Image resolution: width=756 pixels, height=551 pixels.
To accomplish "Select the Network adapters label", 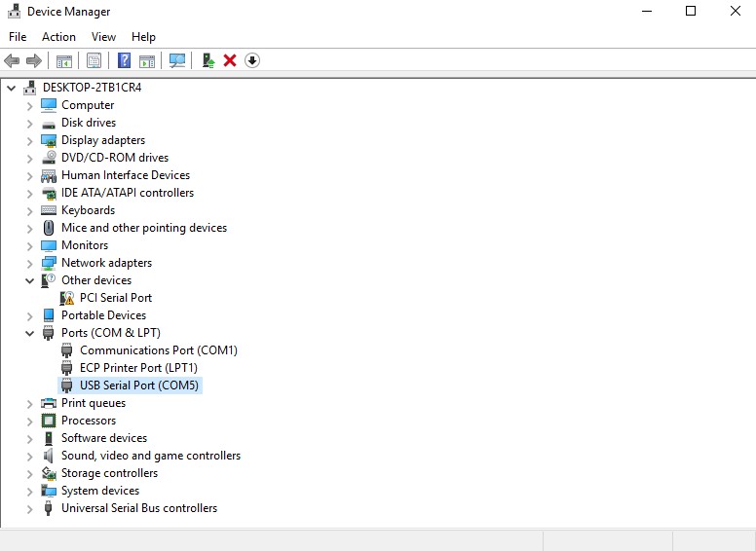I will click(106, 263).
